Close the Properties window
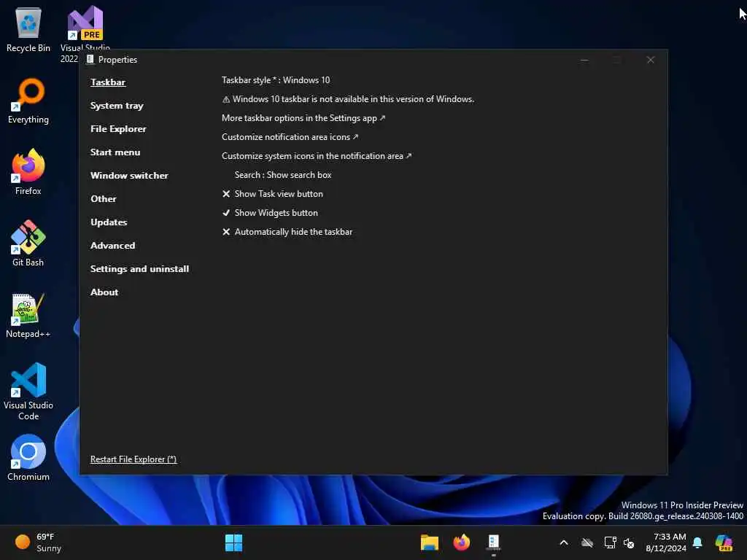The height and width of the screenshot is (560, 747). click(x=650, y=60)
